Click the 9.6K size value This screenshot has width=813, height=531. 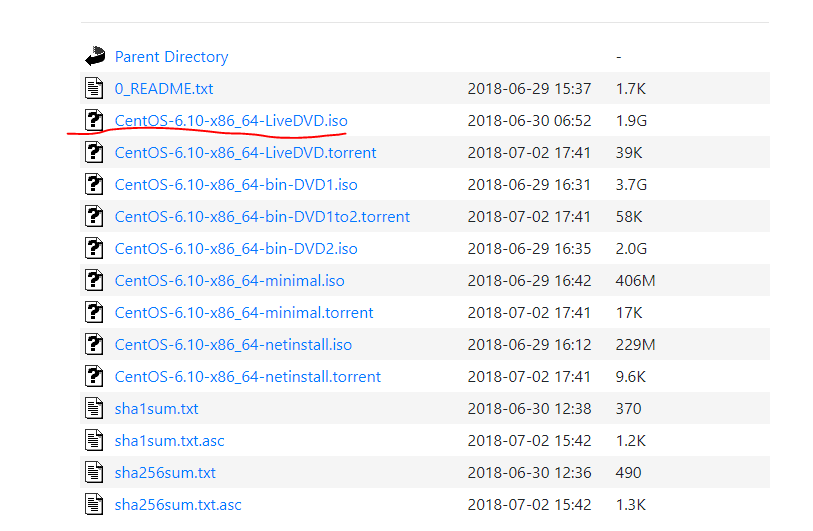[630, 376]
